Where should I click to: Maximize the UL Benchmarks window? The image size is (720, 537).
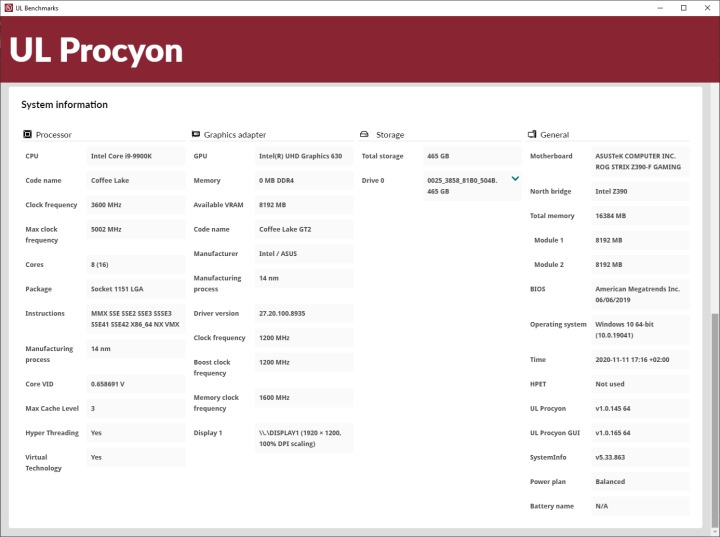coord(684,8)
